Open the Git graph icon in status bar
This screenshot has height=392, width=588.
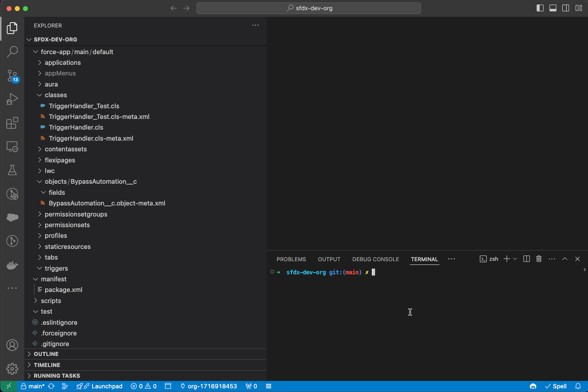pyautogui.click(x=64, y=386)
